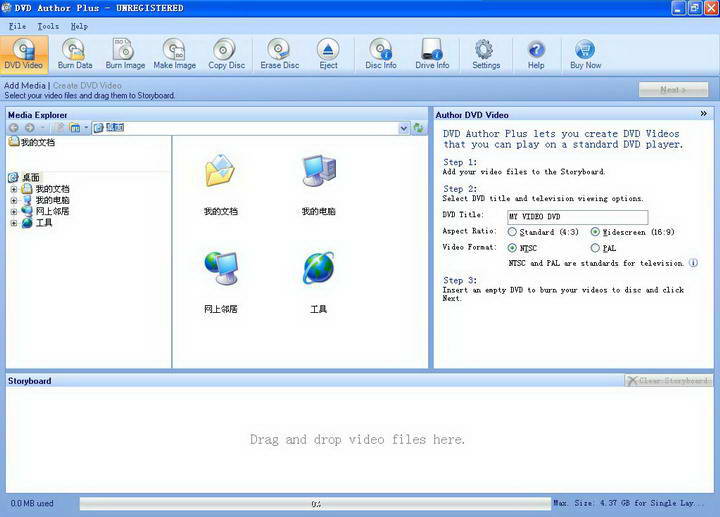Image resolution: width=720 pixels, height=517 pixels.
Task: Open the views button dropdown arrow
Action: tap(86, 128)
